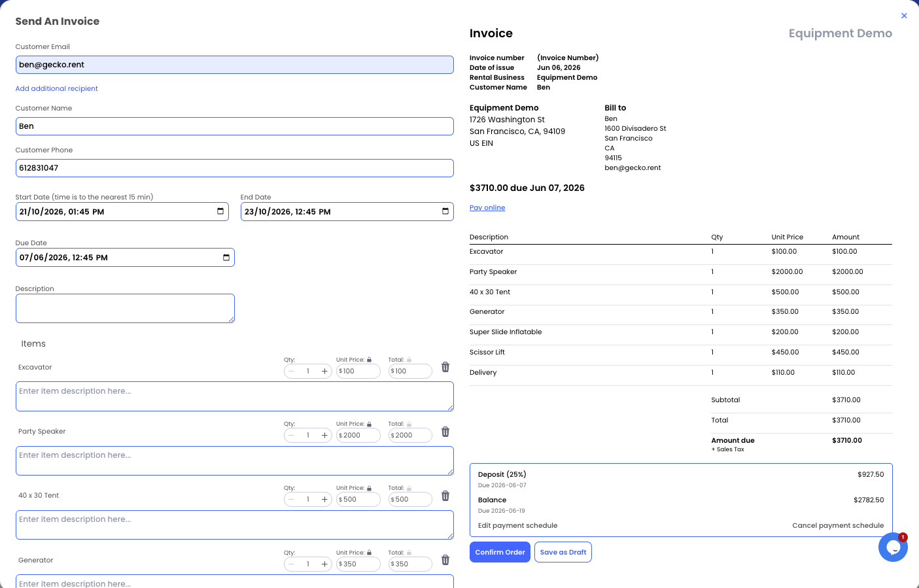Image resolution: width=919 pixels, height=588 pixels.
Task: Decrease Excavator quantity with minus button
Action: click(x=292, y=371)
